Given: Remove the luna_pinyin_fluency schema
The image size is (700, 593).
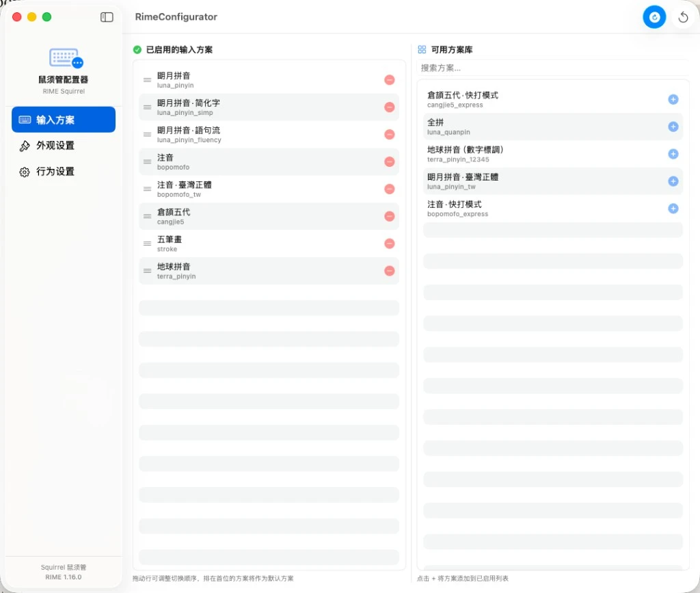Looking at the screenshot, I should [x=389, y=135].
